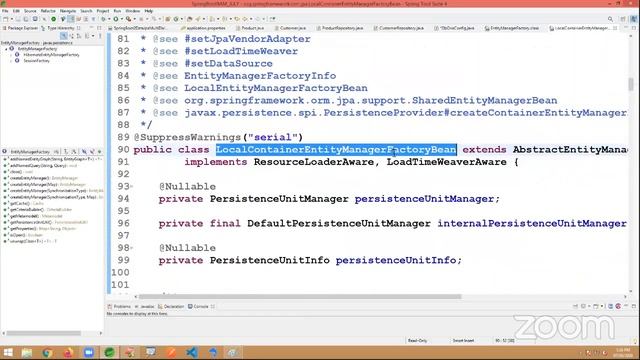Open the DbOneConfig.java editor tab
This screenshot has width=640, height=360.
click(x=454, y=28)
